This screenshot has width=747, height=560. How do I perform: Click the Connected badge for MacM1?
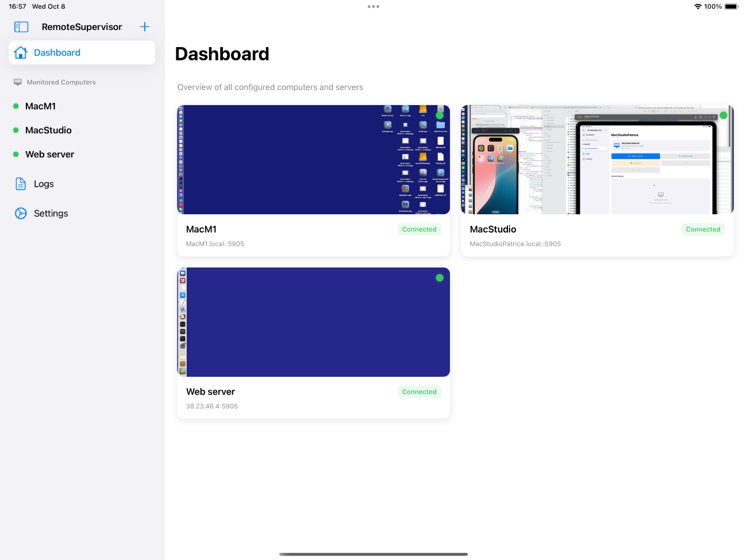pyautogui.click(x=419, y=229)
